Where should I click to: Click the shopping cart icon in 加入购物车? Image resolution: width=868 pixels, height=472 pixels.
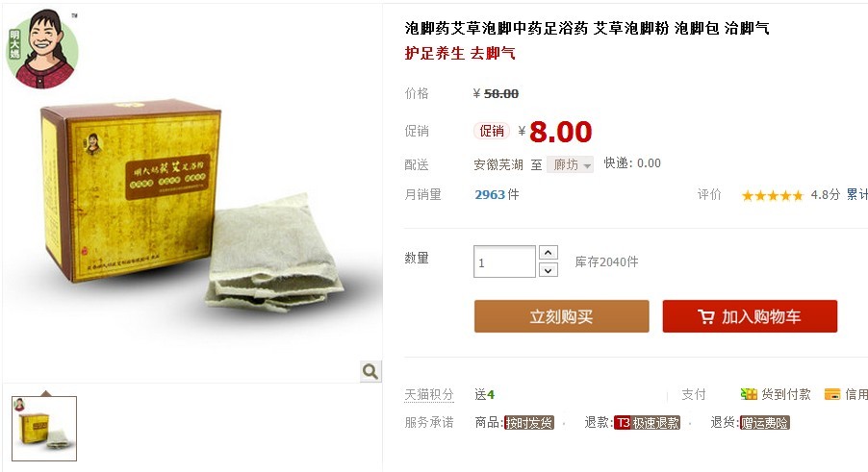coord(705,316)
